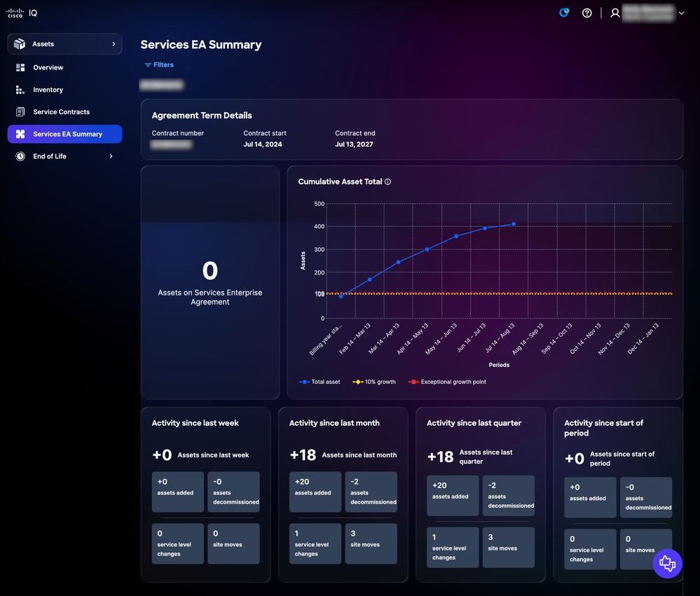Screen dimensions: 700x596
Task: Click the Overview dashboard icon
Action: click(x=20, y=67)
